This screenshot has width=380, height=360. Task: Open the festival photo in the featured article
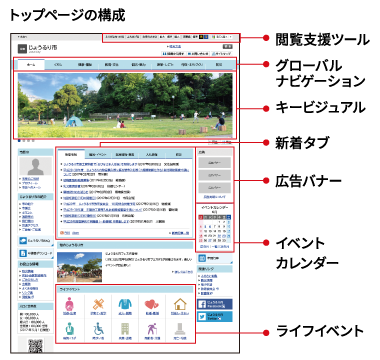pyautogui.click(x=79, y=267)
